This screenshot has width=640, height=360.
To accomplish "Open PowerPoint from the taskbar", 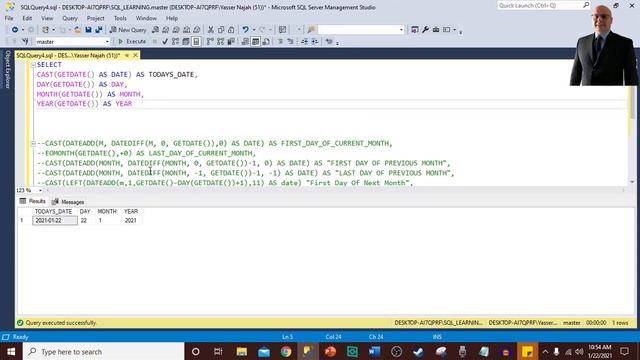I will click(x=330, y=351).
